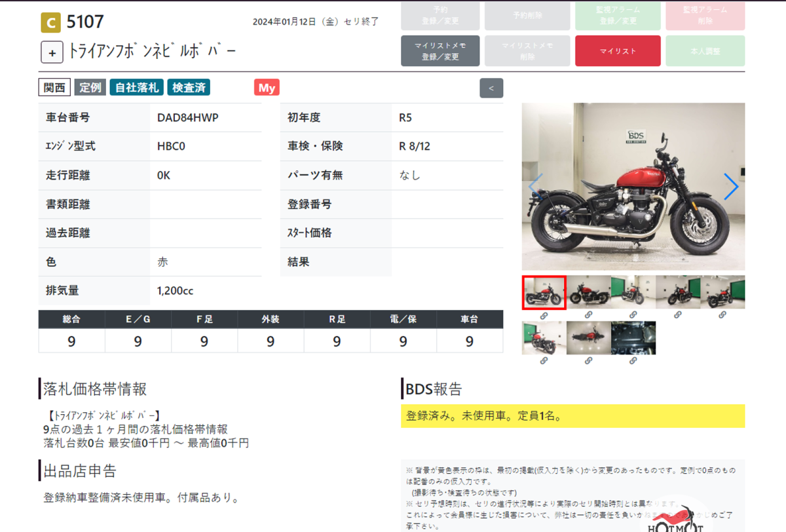Click the link icon under the first bottom-row thumbnail

(544, 360)
